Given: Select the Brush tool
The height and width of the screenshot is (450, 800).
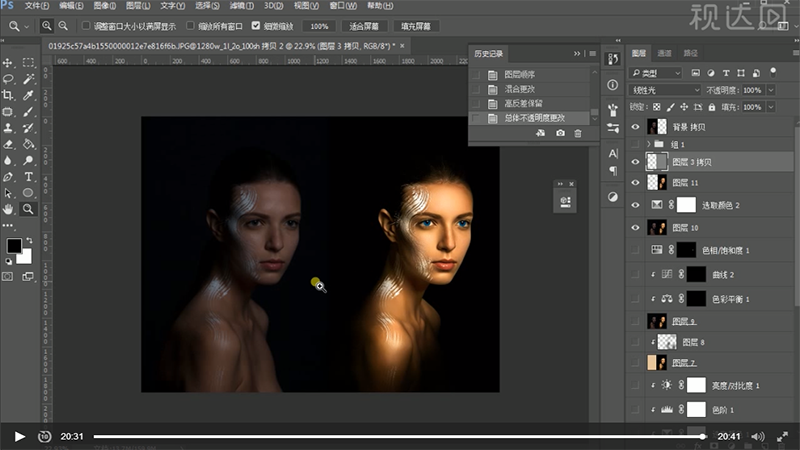Looking at the screenshot, I should [28, 111].
